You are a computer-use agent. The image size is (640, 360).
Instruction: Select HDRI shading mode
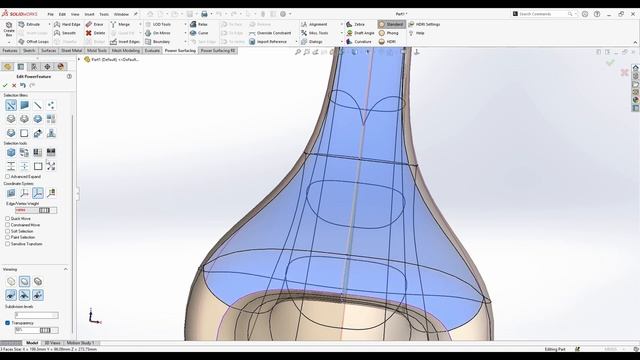pyautogui.click(x=387, y=42)
